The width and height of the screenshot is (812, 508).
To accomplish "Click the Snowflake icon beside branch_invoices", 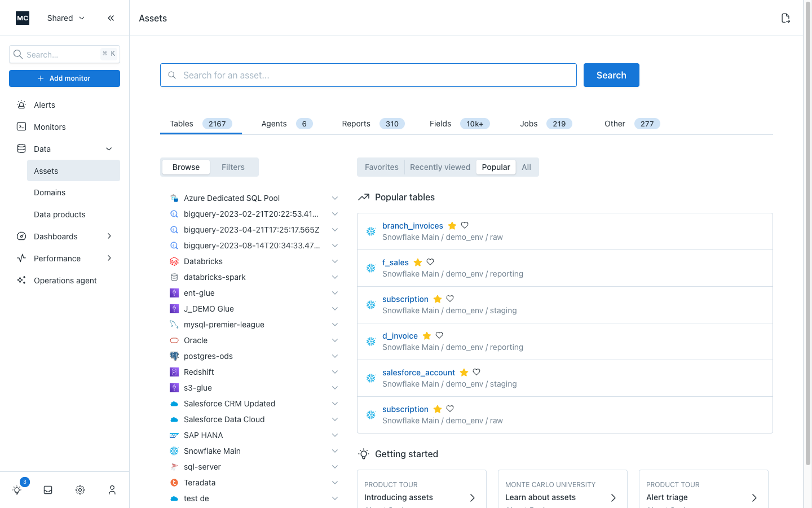I will click(x=370, y=231).
